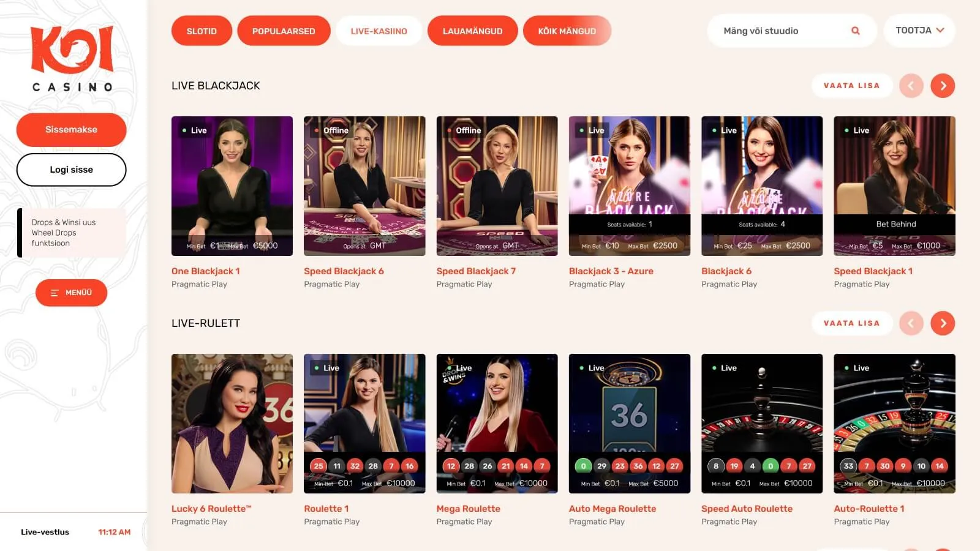Open the LAUAMÄNGUD category

pos(472,31)
